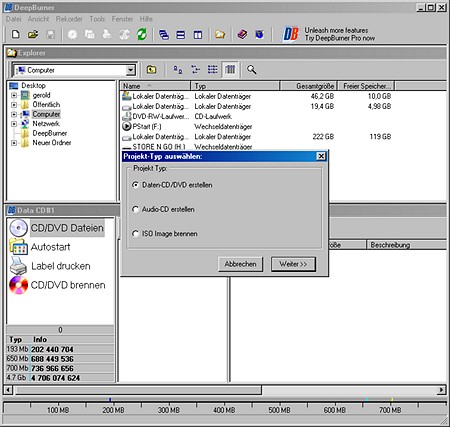Open CD/DVD brennen in project panel
The image size is (450, 427).
(57, 285)
